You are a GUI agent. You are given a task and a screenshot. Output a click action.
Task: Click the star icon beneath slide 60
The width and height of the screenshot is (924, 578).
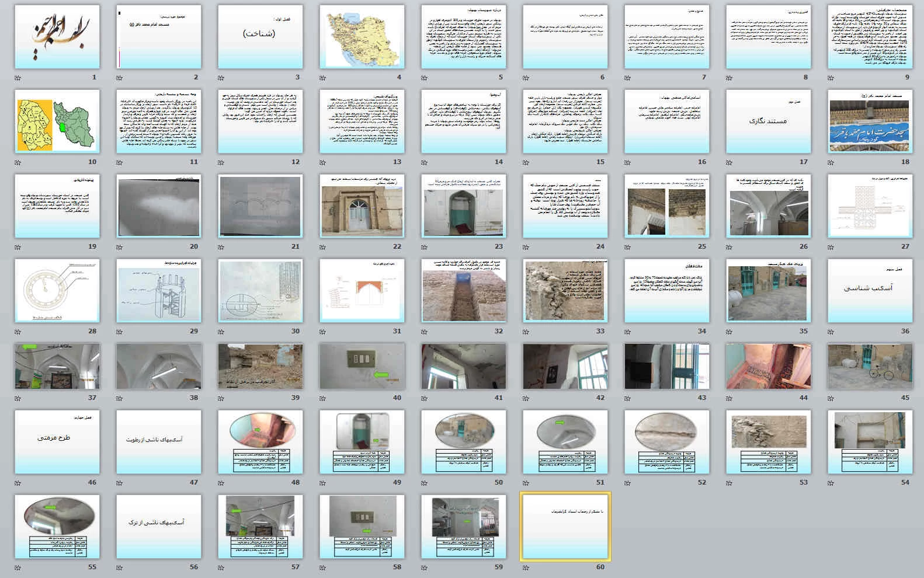[526, 567]
